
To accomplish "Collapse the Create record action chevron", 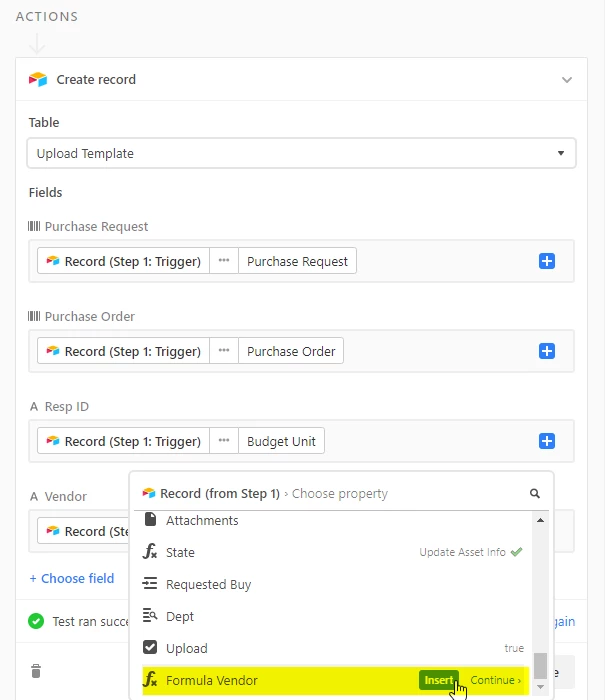I will pyautogui.click(x=567, y=80).
